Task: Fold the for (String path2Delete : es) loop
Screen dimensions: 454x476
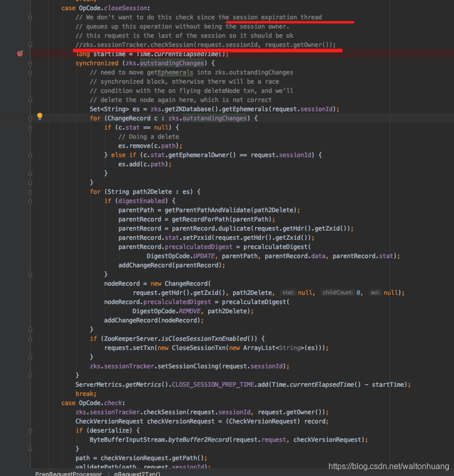Action: pyautogui.click(x=30, y=192)
